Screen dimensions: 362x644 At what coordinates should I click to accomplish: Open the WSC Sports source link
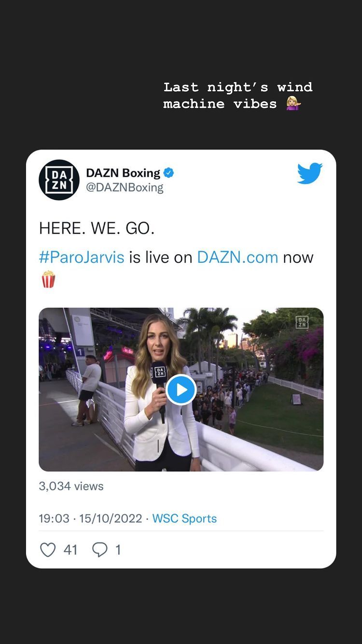click(x=184, y=518)
